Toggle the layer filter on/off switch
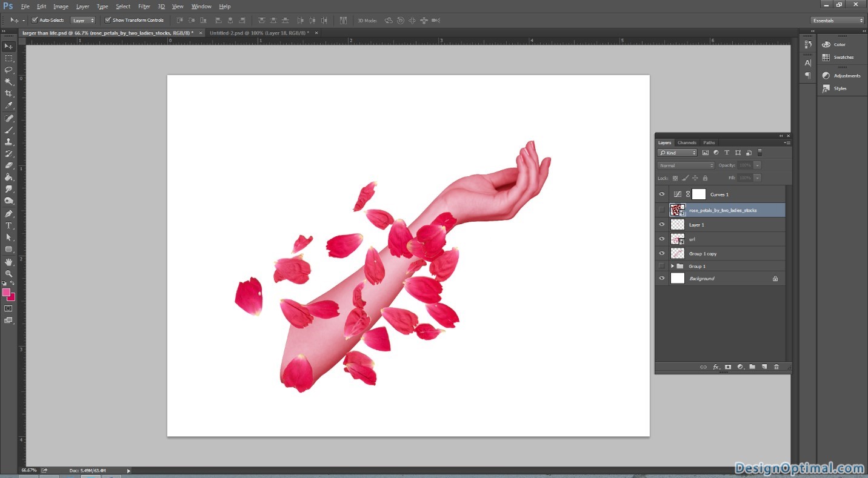 click(760, 153)
